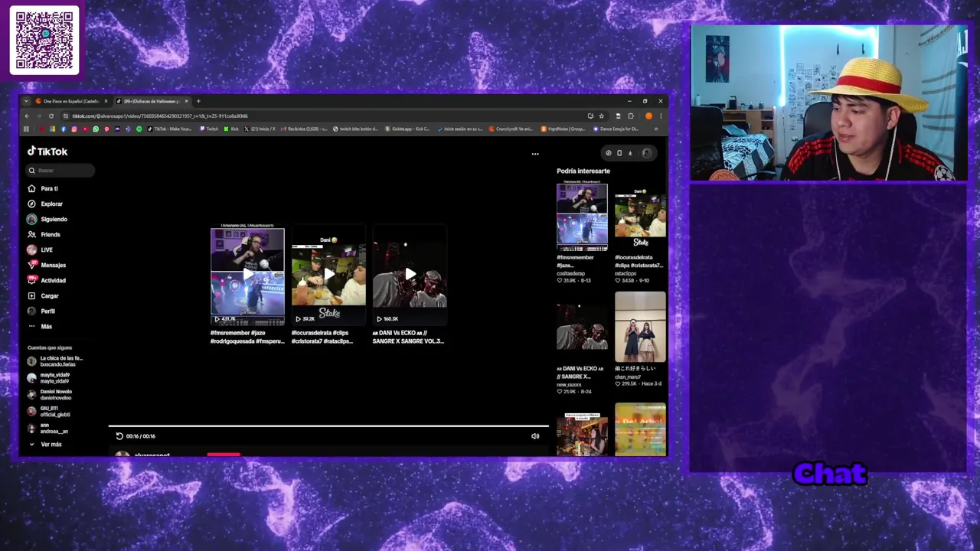Switch to One Piece en Español tab
Viewport: 980px width, 551px height.
coord(70,101)
